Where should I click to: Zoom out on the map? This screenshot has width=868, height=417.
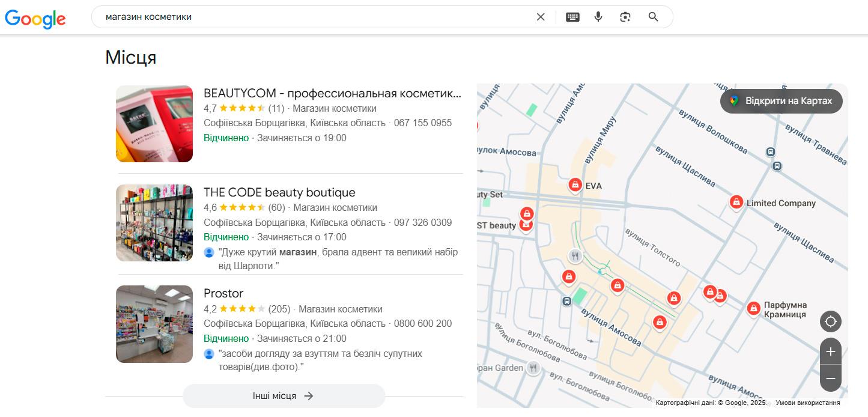tap(831, 379)
